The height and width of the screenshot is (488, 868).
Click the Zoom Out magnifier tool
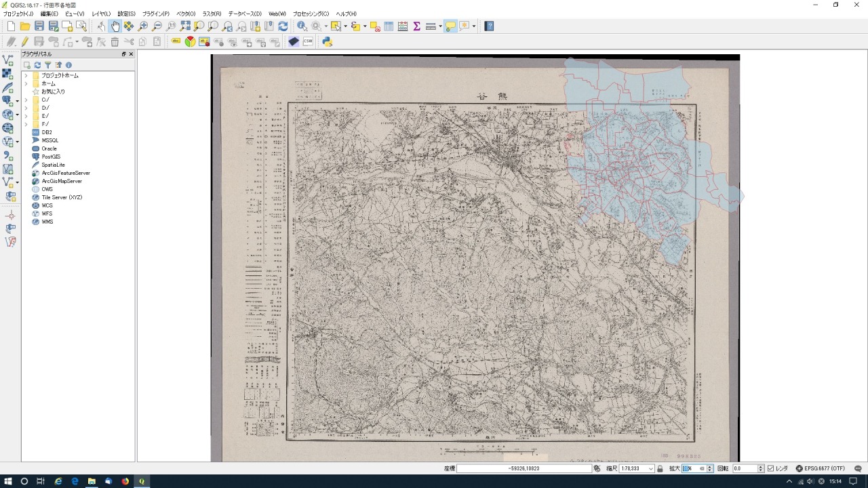[x=157, y=26]
